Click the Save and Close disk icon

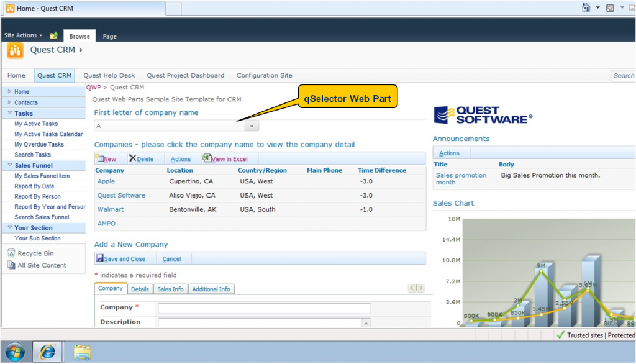(x=99, y=258)
